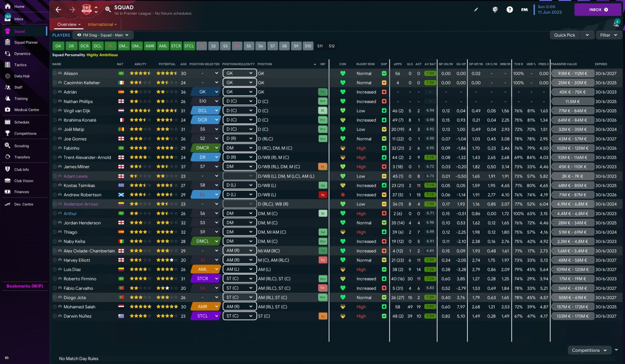Viewport: 625px width, 364px height.
Task: Go forward using the right arrow
Action: 72,9
